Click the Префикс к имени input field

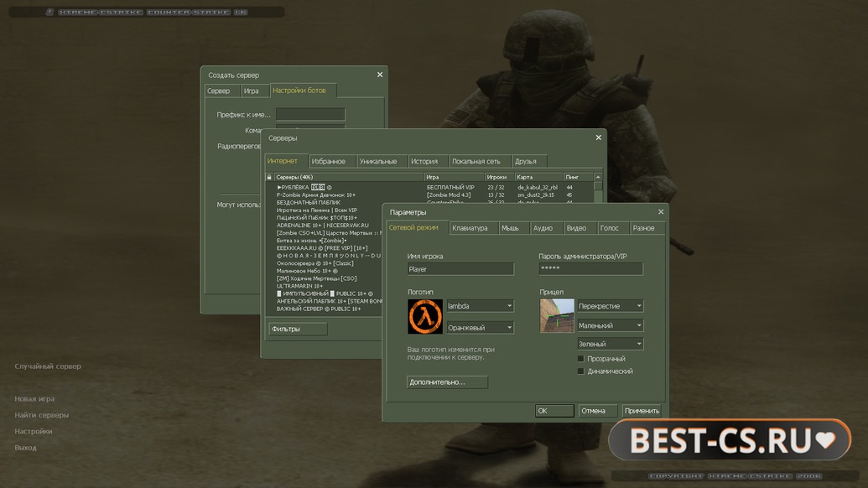tap(310, 115)
